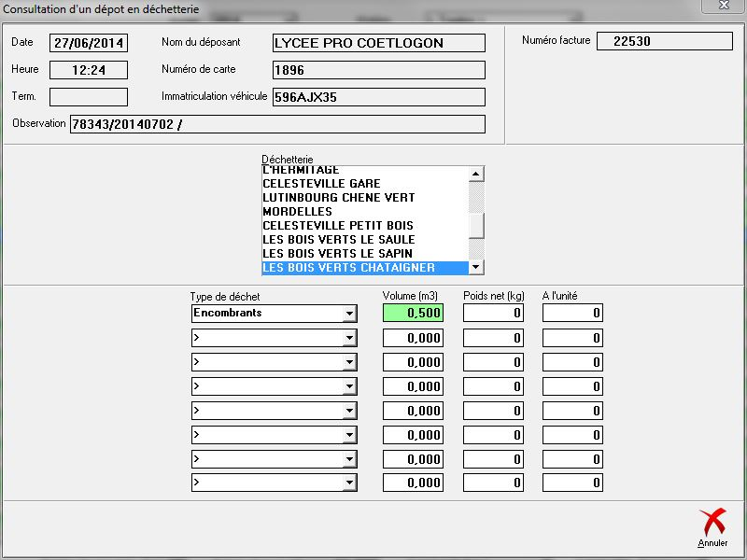Click the Nom du déposant field
The height and width of the screenshot is (560, 747).
(378, 43)
